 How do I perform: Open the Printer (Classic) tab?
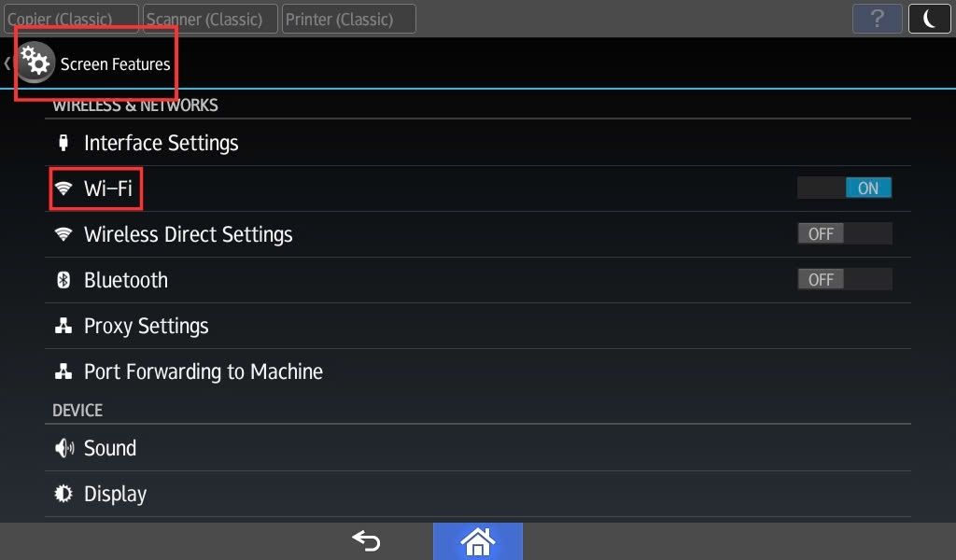click(x=349, y=19)
